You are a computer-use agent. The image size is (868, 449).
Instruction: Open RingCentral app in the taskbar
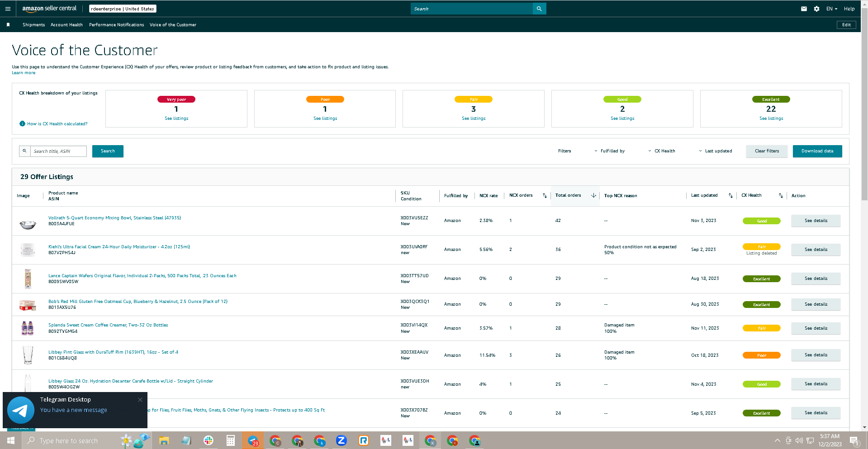click(x=364, y=440)
